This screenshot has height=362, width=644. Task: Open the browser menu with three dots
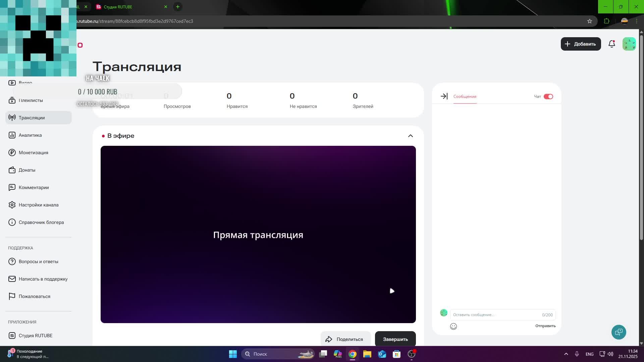point(637,21)
